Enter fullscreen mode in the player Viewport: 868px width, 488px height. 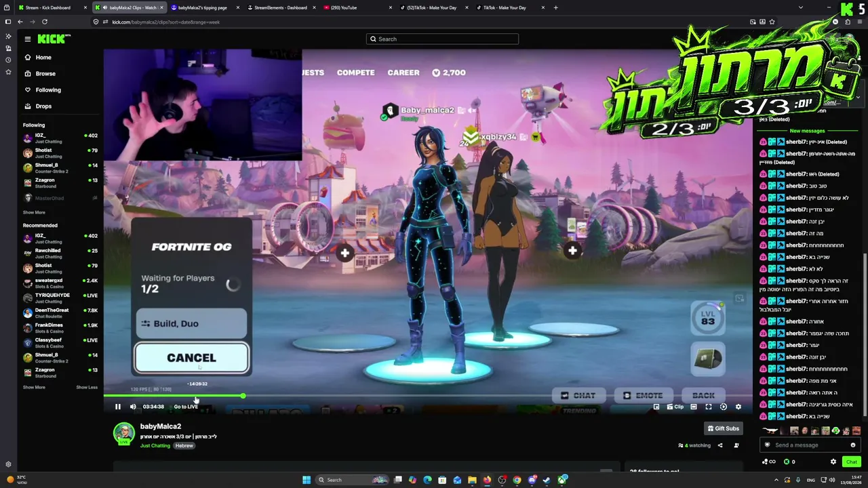tap(709, 407)
